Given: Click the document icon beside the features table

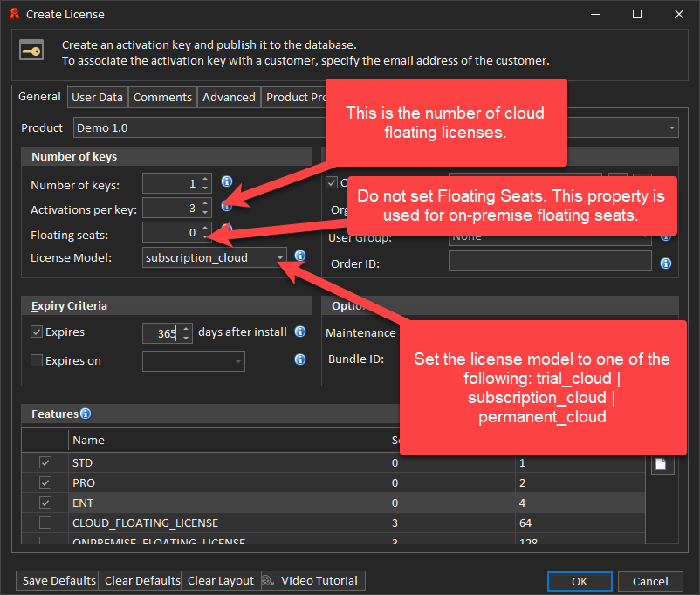Looking at the screenshot, I should [x=661, y=464].
